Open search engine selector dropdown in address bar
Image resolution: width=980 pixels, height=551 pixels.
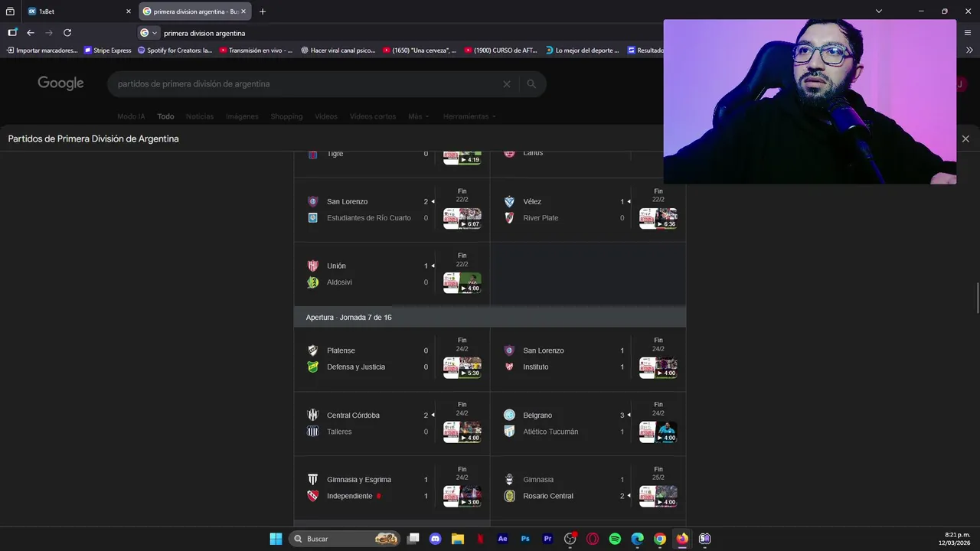[149, 33]
